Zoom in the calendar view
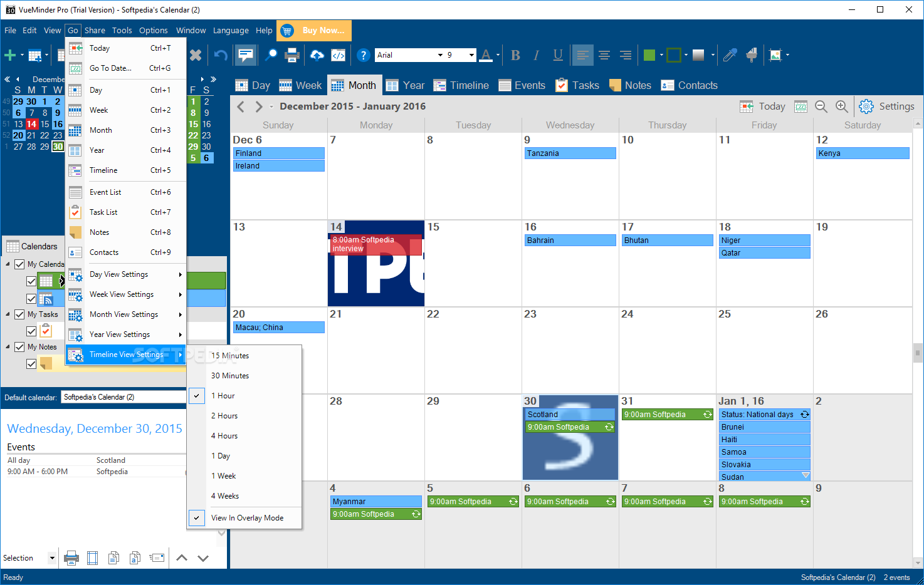The image size is (924, 585). [842, 106]
